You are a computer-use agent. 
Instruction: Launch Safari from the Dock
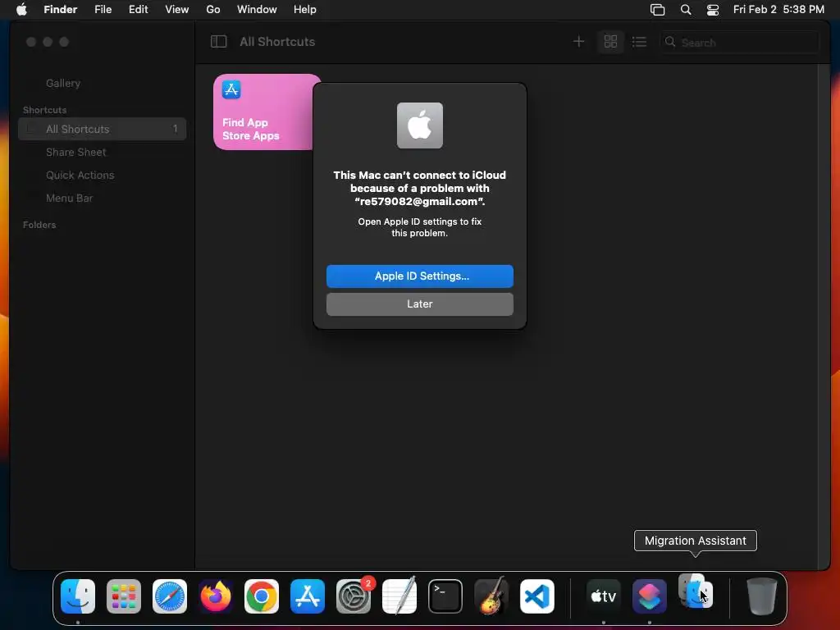tap(170, 596)
